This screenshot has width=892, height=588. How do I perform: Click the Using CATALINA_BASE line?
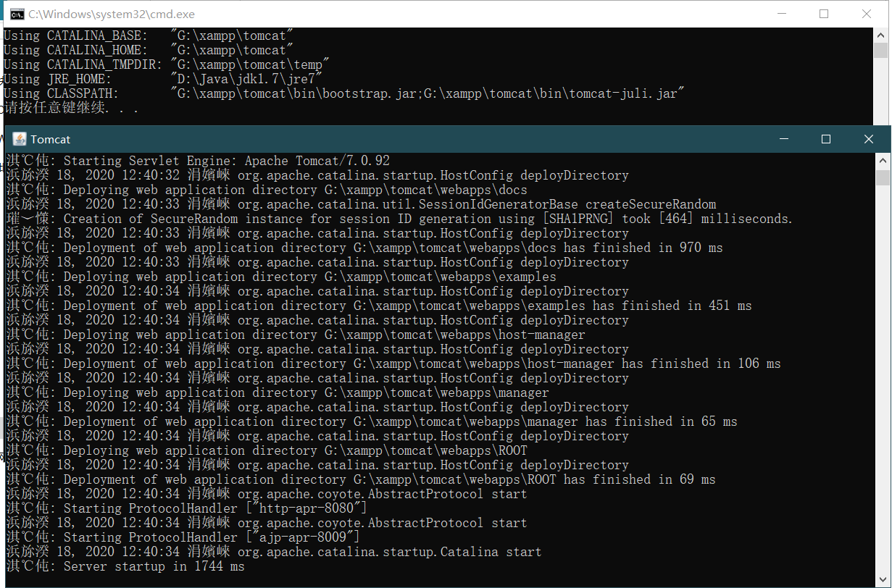coord(149,35)
